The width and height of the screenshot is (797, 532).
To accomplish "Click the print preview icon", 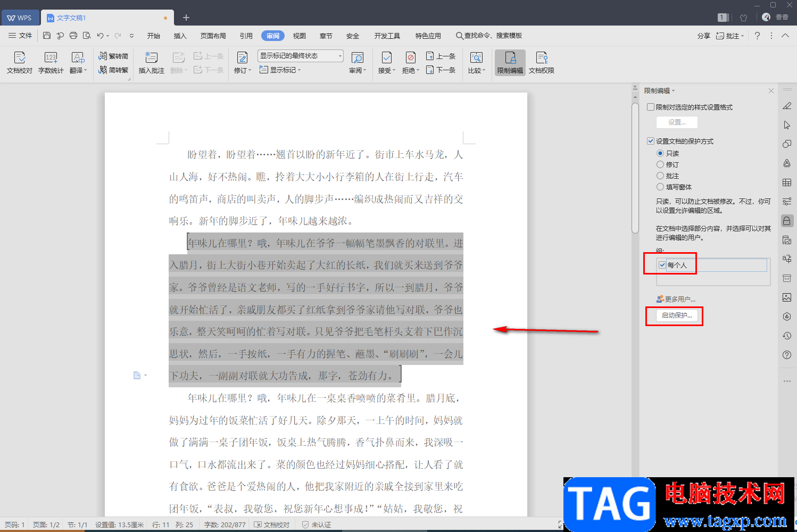I will pos(87,36).
